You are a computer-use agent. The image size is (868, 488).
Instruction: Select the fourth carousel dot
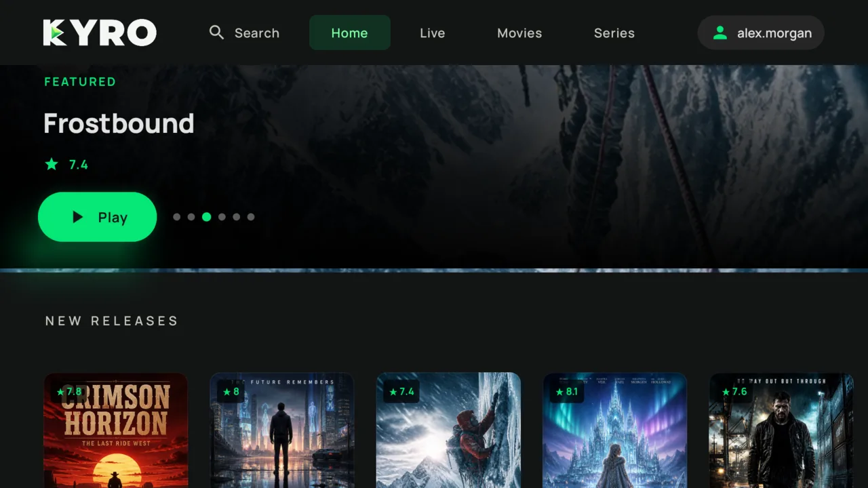[222, 217]
